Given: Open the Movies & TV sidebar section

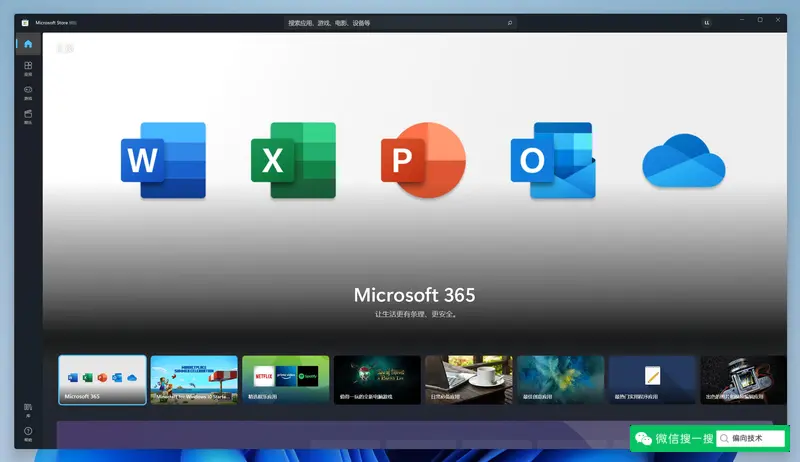Looking at the screenshot, I should tap(28, 116).
